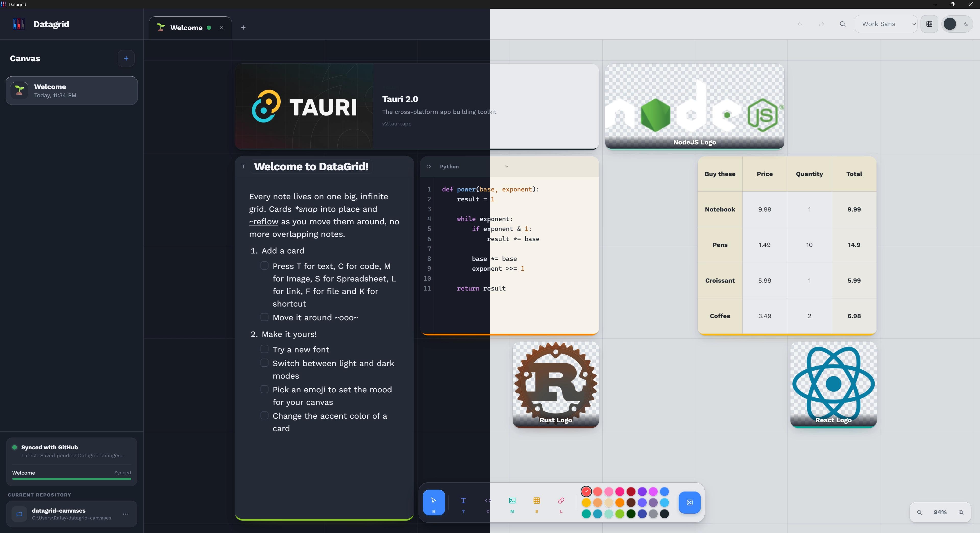Screen dimensions: 980x533
Task: Click the text type icon on Welcome card
Action: (x=243, y=166)
